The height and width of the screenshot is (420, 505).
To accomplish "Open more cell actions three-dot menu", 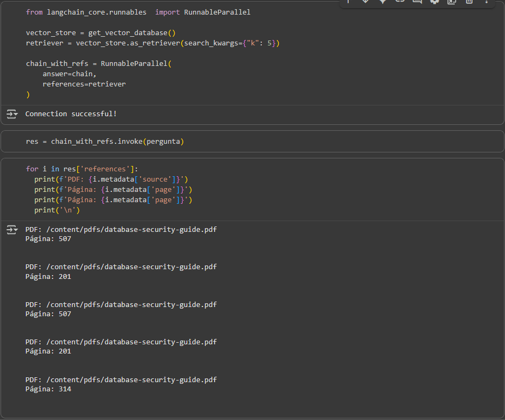I will 486,2.
